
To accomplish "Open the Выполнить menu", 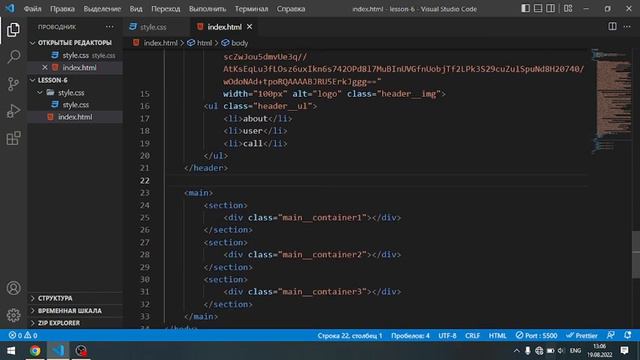I will 207,9.
